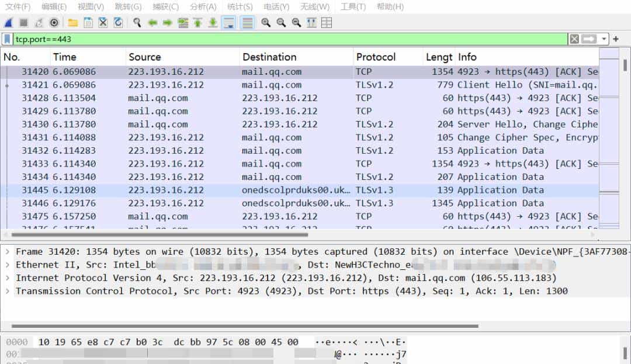Expand the Ethernet II detail row
631x364 pixels.
[8, 265]
